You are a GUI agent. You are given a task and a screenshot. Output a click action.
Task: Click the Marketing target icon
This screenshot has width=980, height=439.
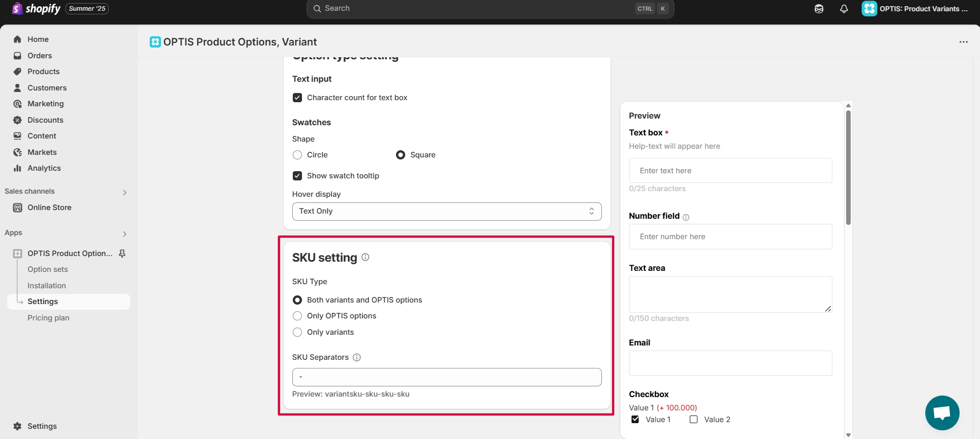pos(17,104)
